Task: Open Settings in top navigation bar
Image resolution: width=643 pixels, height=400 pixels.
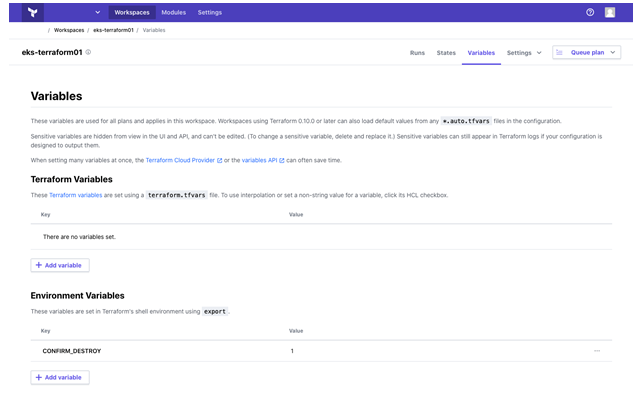Action: click(x=210, y=12)
